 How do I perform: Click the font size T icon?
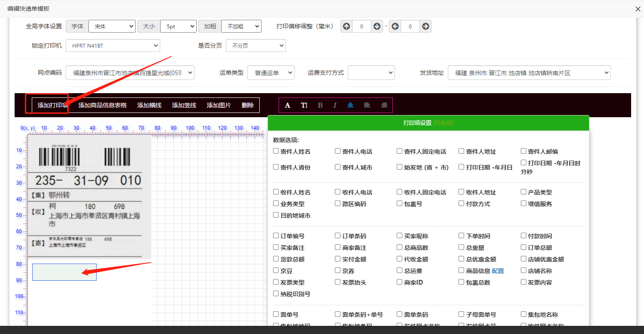pos(304,105)
